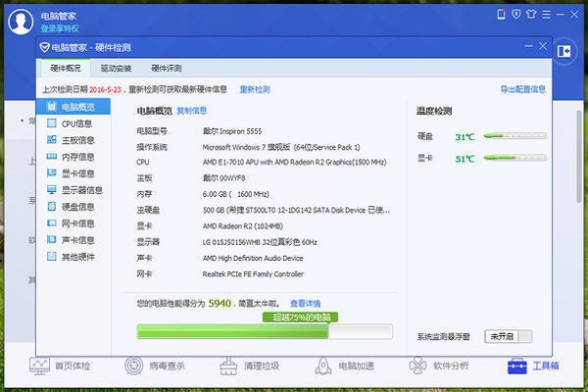Viewport: 588px width, 392px height.
Task: Click the 硬盘 temperature bar
Action: click(515, 136)
